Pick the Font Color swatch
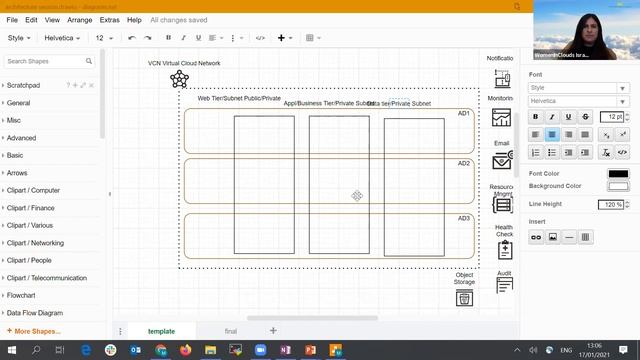The image size is (640, 360). click(618, 173)
